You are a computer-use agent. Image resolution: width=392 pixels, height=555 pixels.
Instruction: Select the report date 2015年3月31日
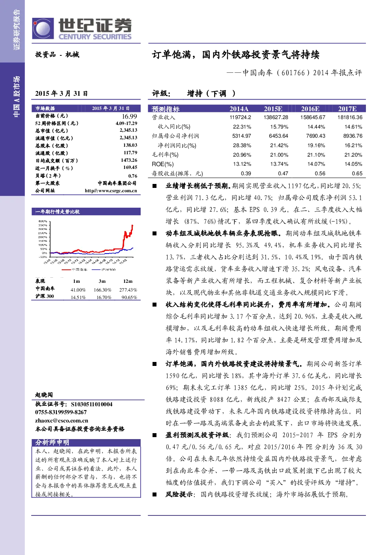click(x=61, y=93)
